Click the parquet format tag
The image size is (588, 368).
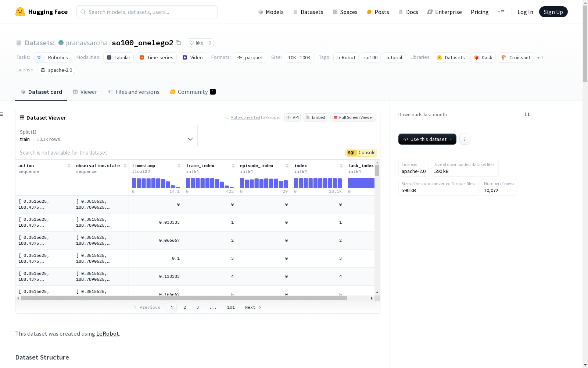[x=250, y=57]
